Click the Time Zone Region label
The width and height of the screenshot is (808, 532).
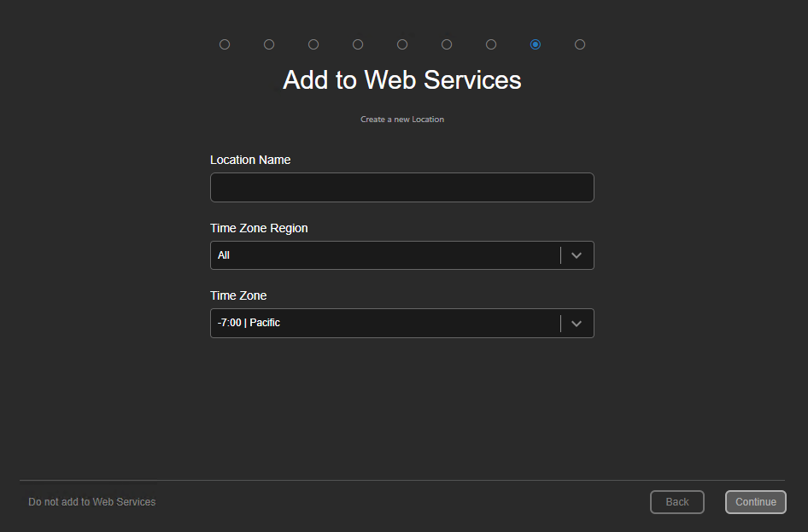[259, 228]
